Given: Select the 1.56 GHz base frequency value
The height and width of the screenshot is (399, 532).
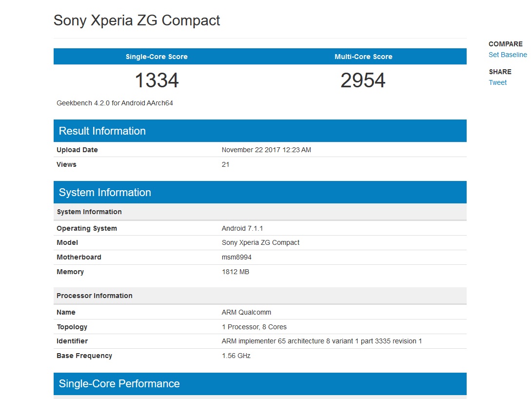Looking at the screenshot, I should pos(236,356).
